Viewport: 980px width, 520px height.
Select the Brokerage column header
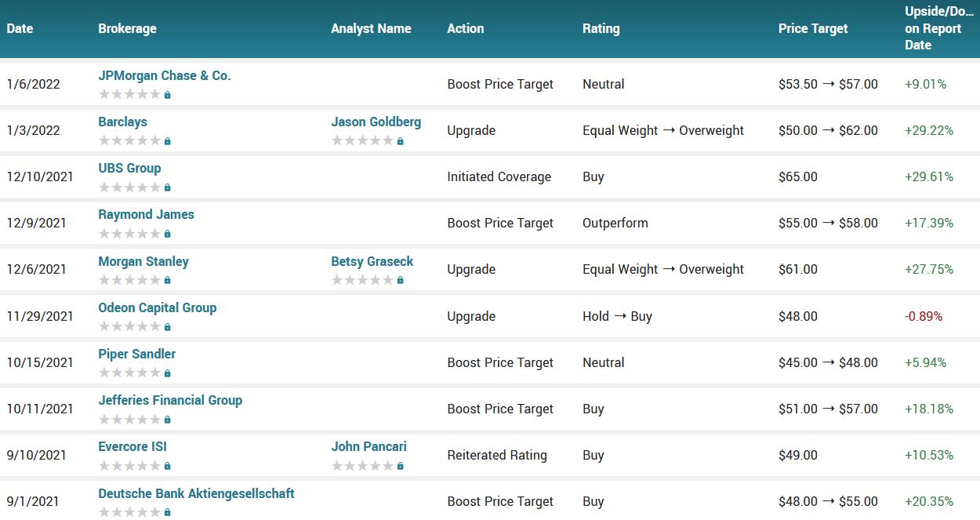tap(127, 29)
